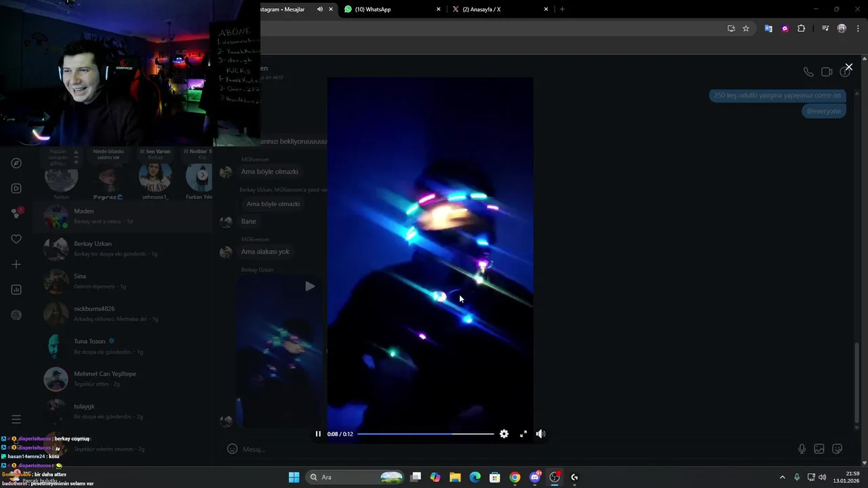Open Notifications heart icon
The width and height of the screenshot is (868, 488).
click(x=16, y=239)
